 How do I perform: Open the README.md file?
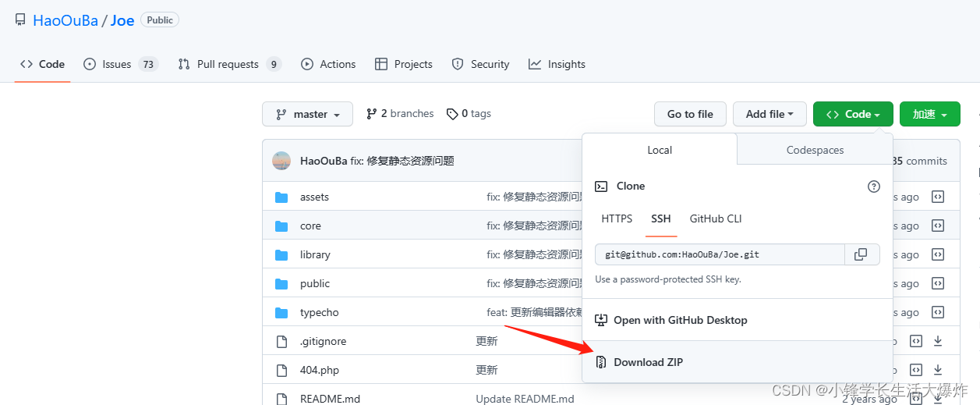click(x=331, y=399)
